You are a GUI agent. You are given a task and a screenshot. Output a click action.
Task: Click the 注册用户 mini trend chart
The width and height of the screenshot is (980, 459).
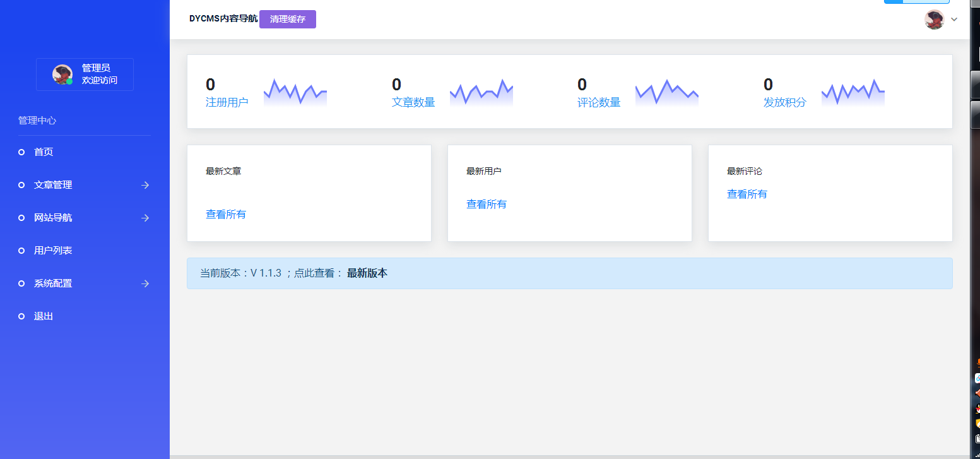click(x=295, y=92)
